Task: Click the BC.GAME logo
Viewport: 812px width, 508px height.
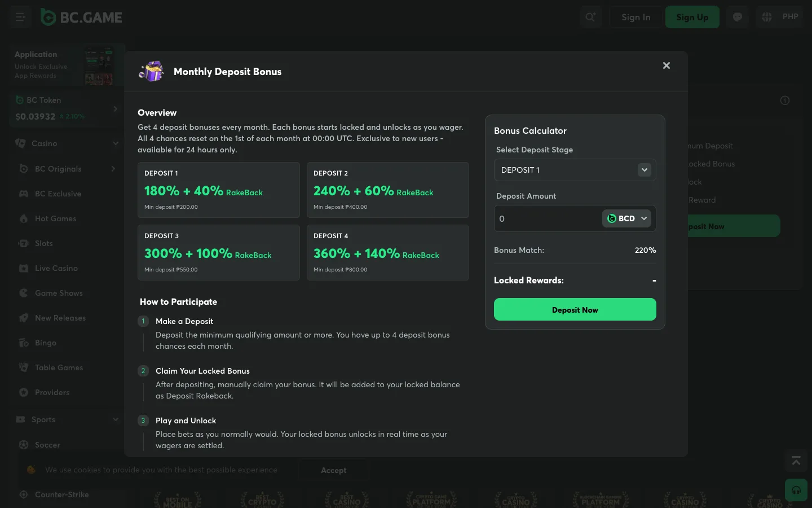Action: pyautogui.click(x=82, y=17)
